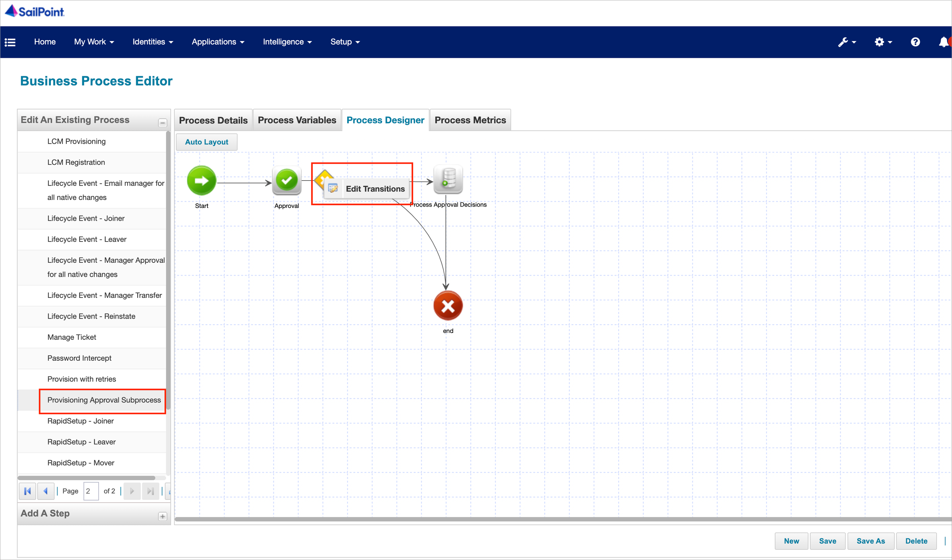This screenshot has height=560, width=952.
Task: Select RapidSetup - Joiner process
Action: click(92, 421)
